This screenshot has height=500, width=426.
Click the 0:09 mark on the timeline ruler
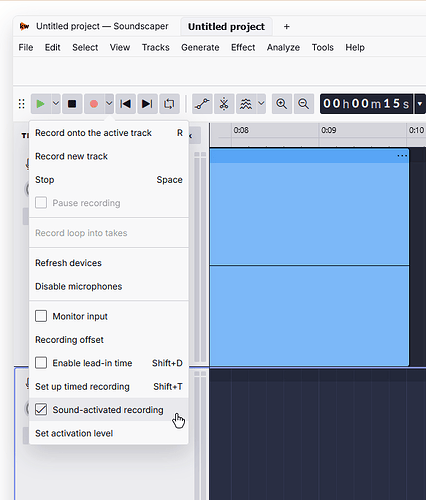click(328, 130)
